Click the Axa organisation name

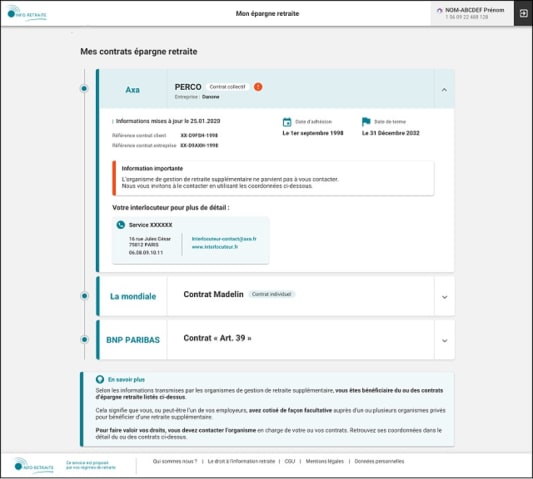[133, 90]
